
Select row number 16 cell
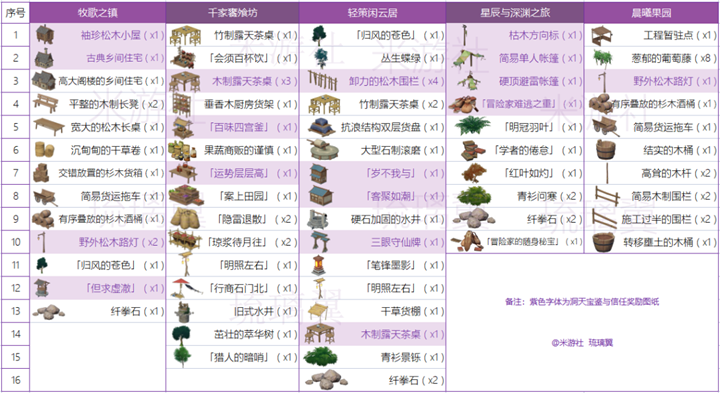tap(16, 380)
